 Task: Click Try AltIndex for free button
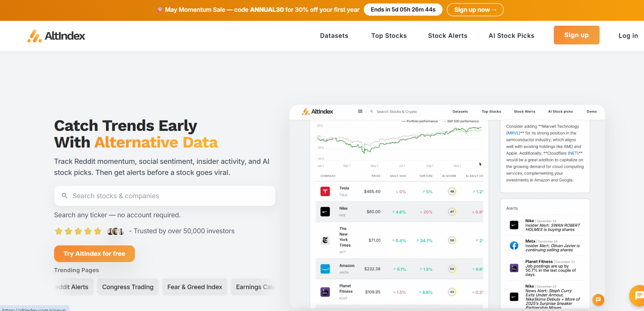[94, 254]
